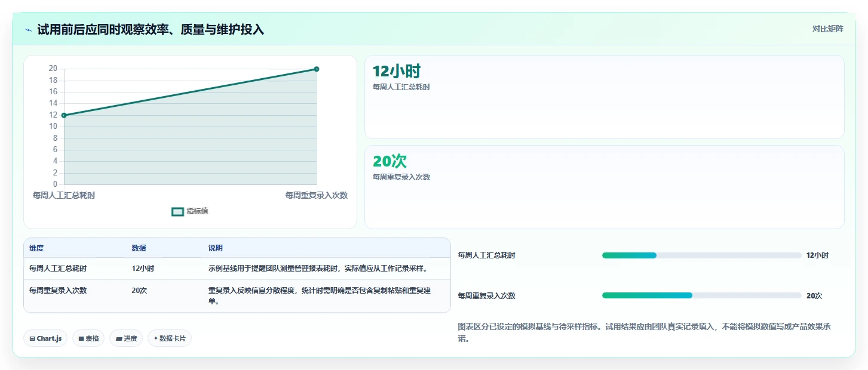Click the note starting 图表区分已设定的模拟基线
Image resolution: width=868 pixels, height=370 pixels.
pyautogui.click(x=645, y=333)
